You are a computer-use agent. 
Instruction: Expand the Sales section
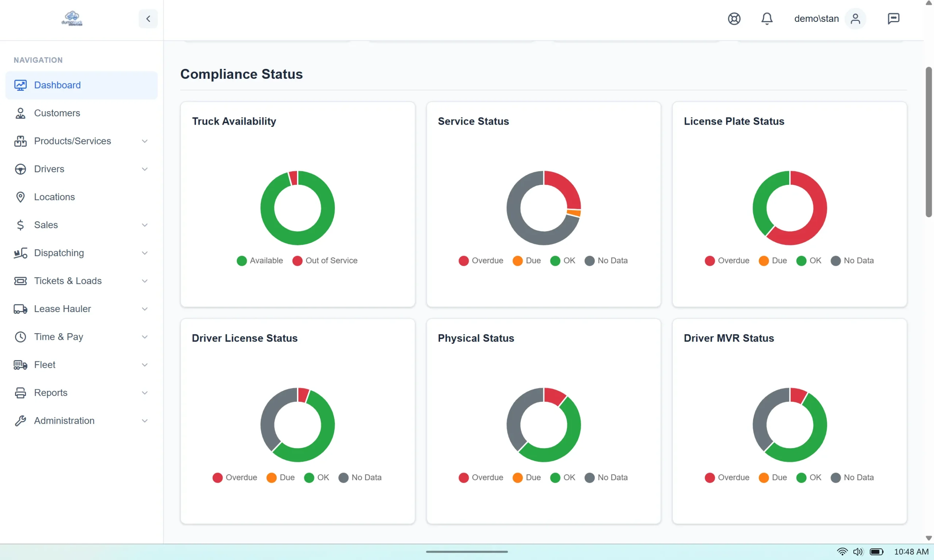tap(144, 225)
